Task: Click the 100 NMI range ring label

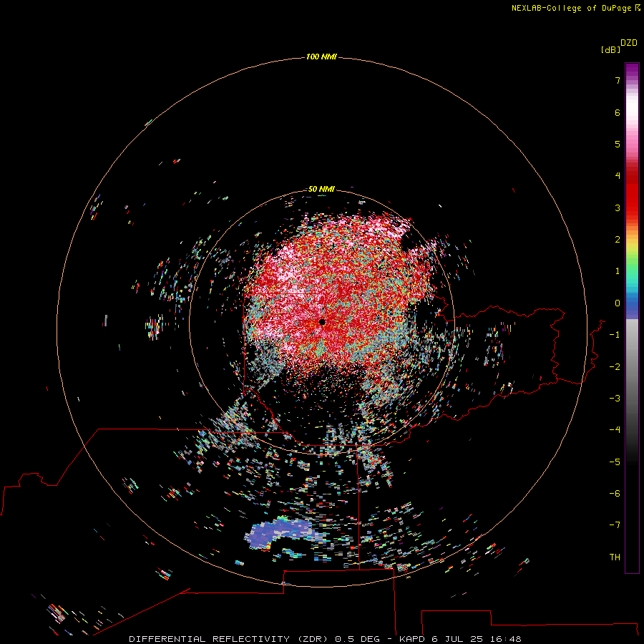Action: pyautogui.click(x=321, y=57)
